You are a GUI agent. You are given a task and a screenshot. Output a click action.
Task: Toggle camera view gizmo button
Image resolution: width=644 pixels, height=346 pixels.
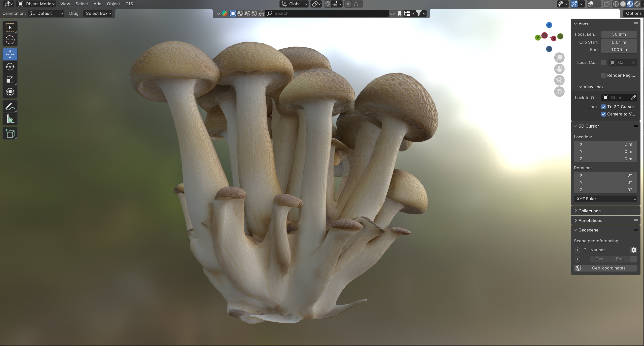[559, 80]
